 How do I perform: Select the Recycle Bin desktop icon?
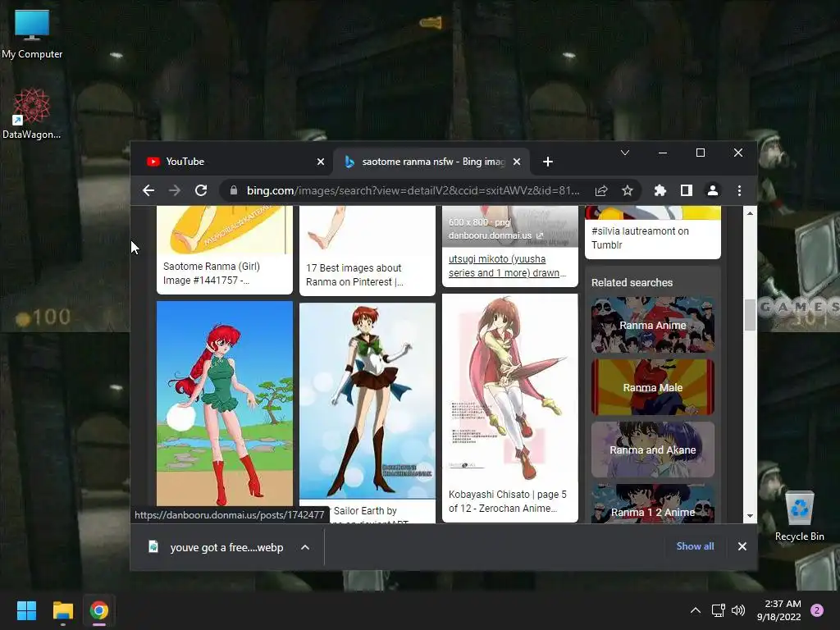[x=799, y=517]
